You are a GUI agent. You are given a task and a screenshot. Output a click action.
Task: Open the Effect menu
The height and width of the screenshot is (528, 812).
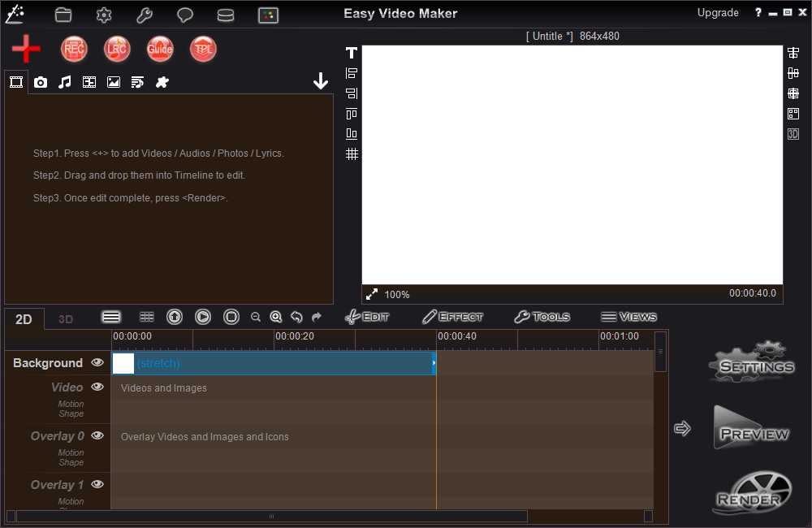(452, 317)
